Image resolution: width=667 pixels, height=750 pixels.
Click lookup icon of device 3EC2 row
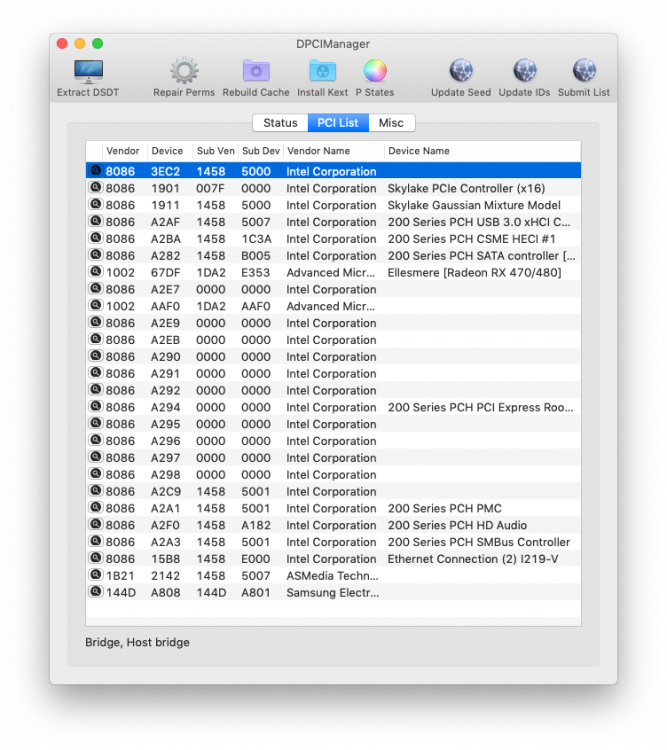click(96, 170)
